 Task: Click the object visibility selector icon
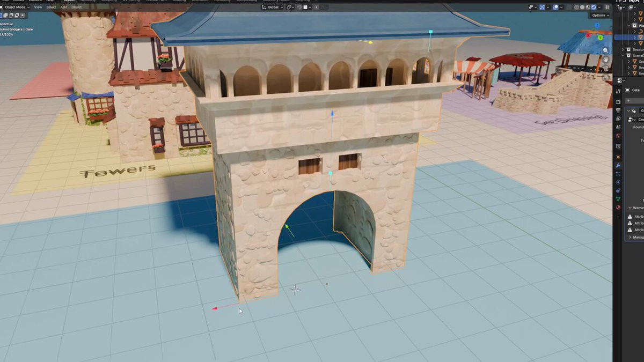[531, 8]
